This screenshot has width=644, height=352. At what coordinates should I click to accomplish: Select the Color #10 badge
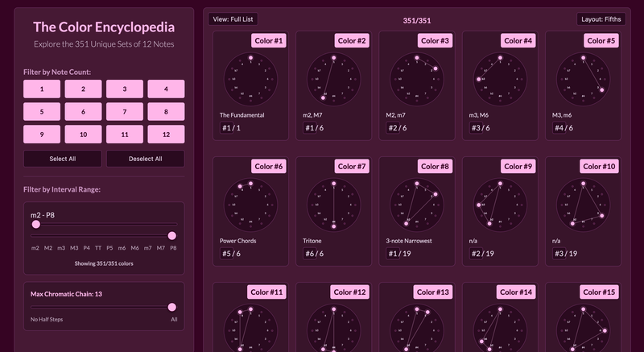coord(599,167)
